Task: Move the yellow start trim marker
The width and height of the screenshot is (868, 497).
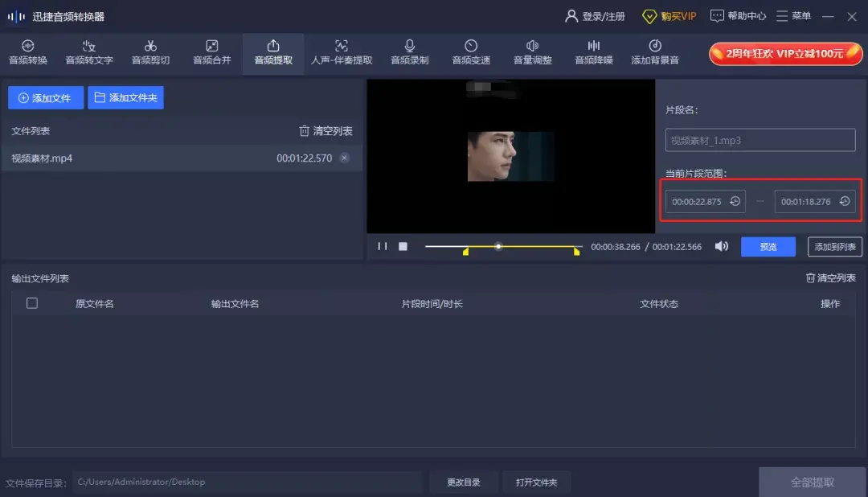Action: click(x=466, y=252)
